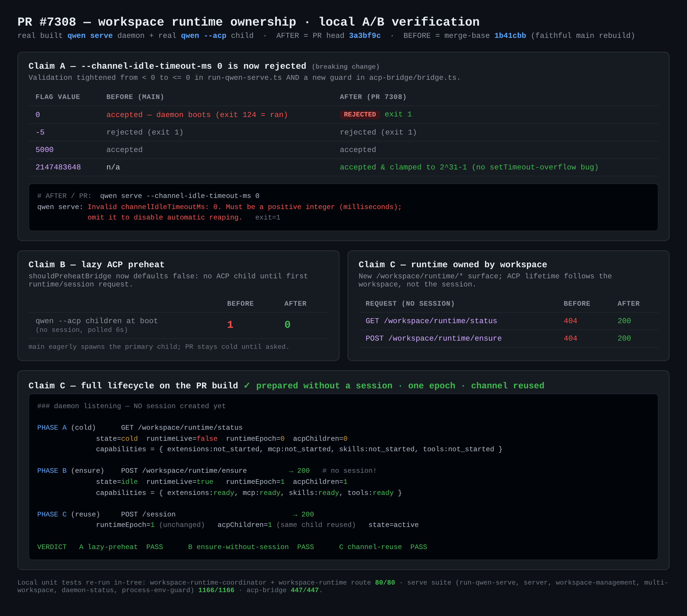687x616 pixels.
Task: Click 'runtimeLive=true' in the Phase B output
Action: 180,482
